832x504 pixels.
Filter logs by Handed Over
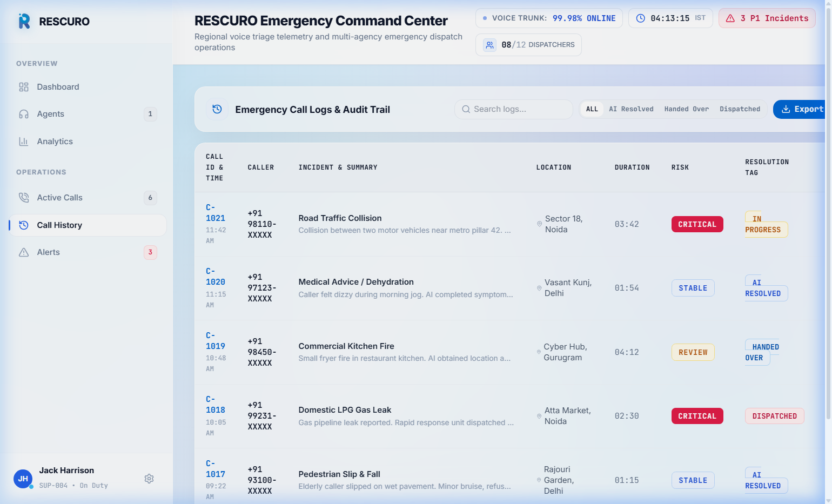tap(686, 109)
